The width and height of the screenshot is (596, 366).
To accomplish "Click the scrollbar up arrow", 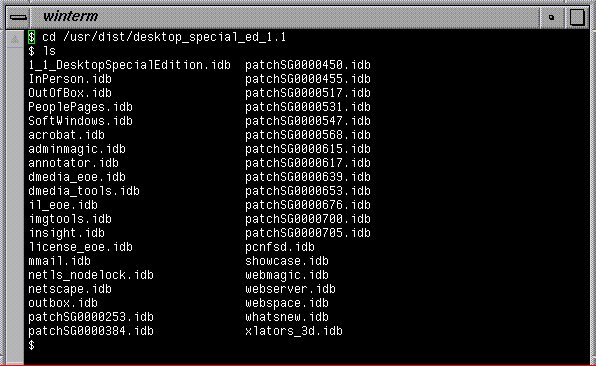I will pyautogui.click(x=15, y=39).
